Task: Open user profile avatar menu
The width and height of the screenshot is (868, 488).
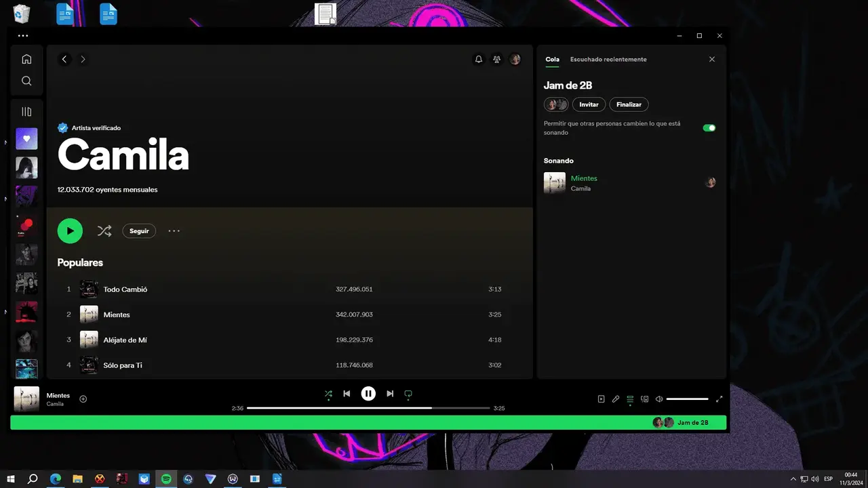Action: pos(515,59)
